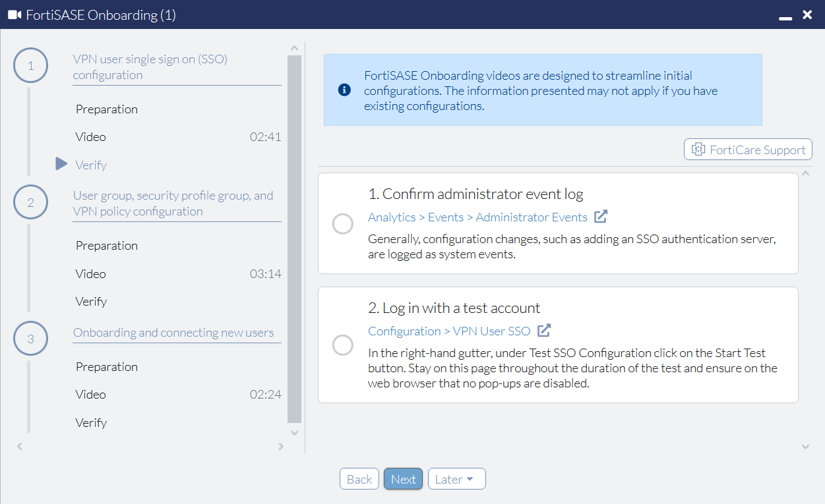
Task: Click the step 3 circle icon
Action: coord(30,339)
